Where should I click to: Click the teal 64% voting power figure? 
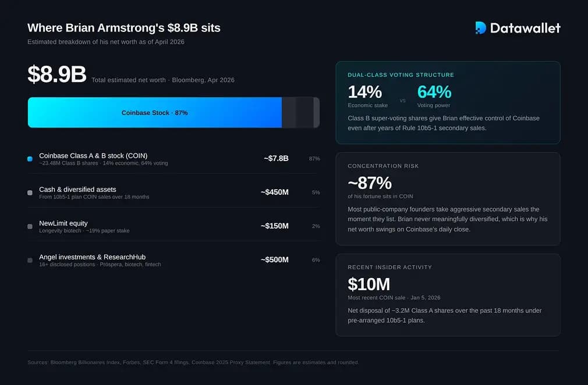pyautogui.click(x=434, y=92)
